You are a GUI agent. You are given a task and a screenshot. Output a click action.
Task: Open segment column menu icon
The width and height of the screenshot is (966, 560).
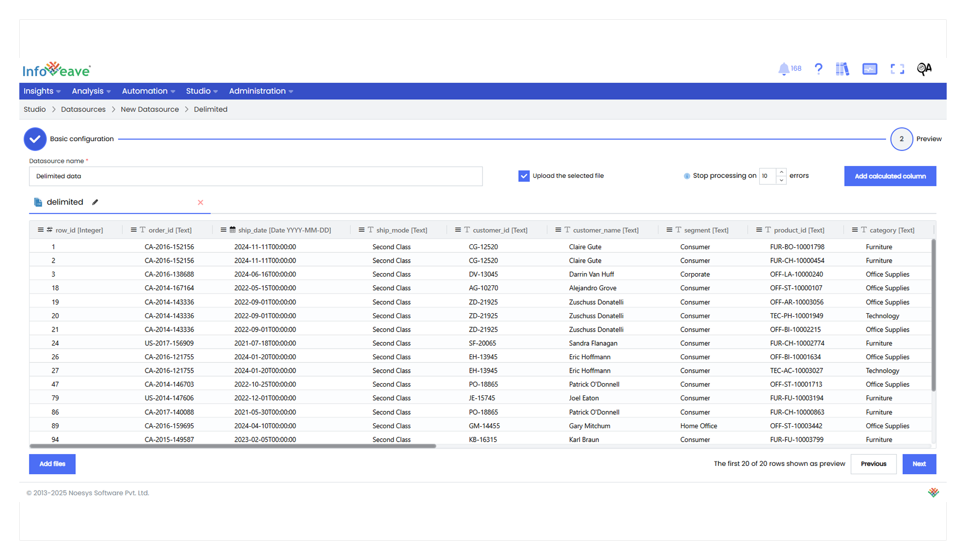(x=669, y=230)
